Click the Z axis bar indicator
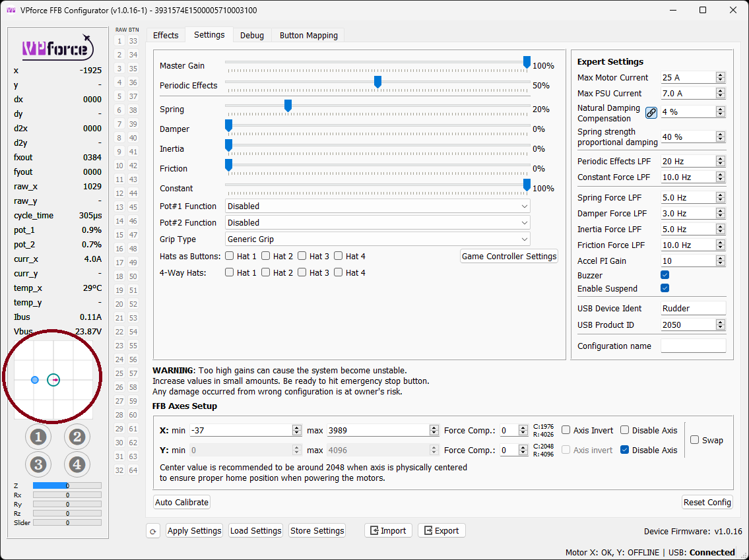749x560 pixels. tap(67, 485)
